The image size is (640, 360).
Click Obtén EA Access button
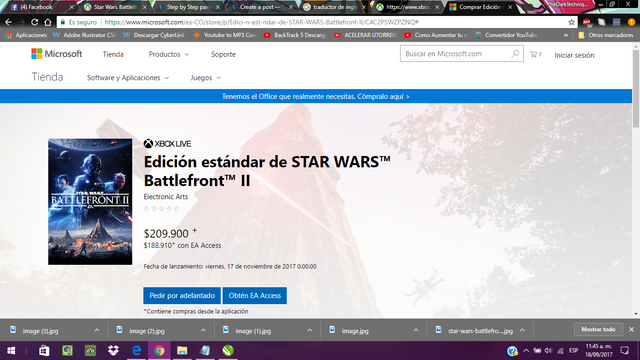coord(255,296)
